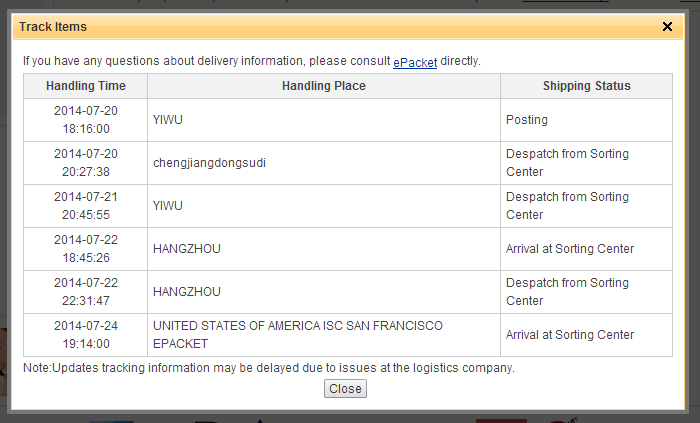Click the delayed tracking updates note text

[269, 368]
